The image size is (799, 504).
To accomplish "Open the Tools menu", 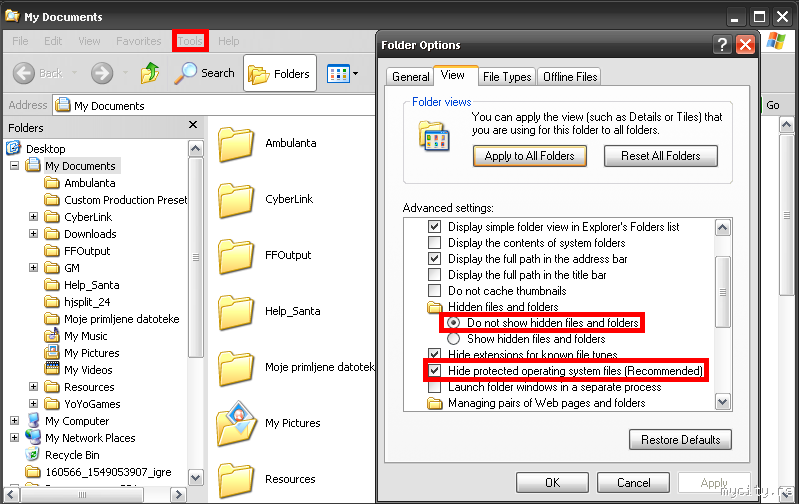I will 190,41.
